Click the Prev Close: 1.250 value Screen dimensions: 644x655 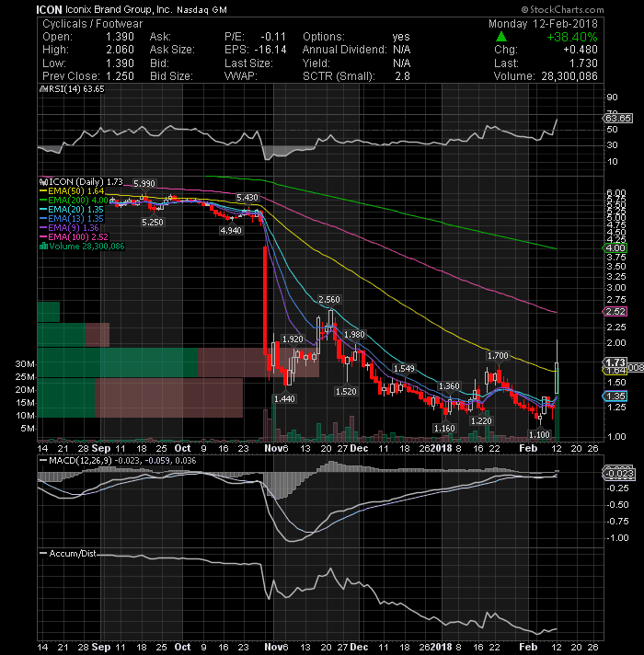click(88, 76)
